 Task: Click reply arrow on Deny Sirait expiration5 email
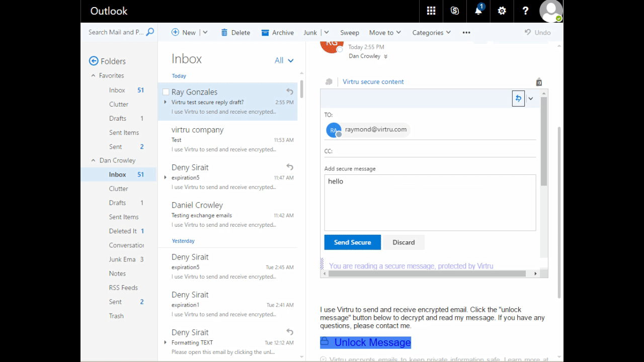pos(290,167)
